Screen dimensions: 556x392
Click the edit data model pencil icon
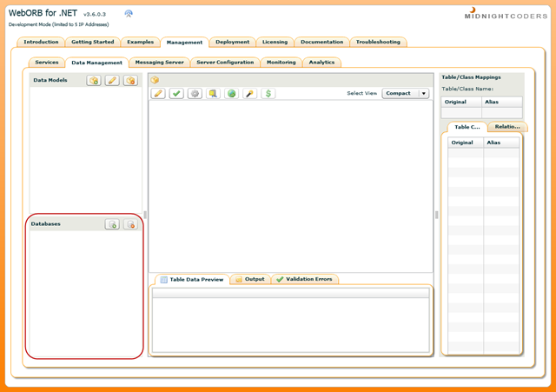[112, 81]
